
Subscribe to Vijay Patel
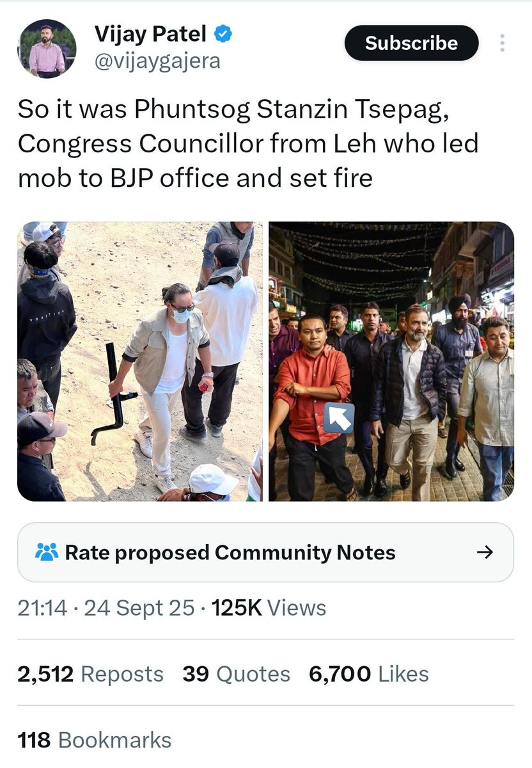(411, 44)
